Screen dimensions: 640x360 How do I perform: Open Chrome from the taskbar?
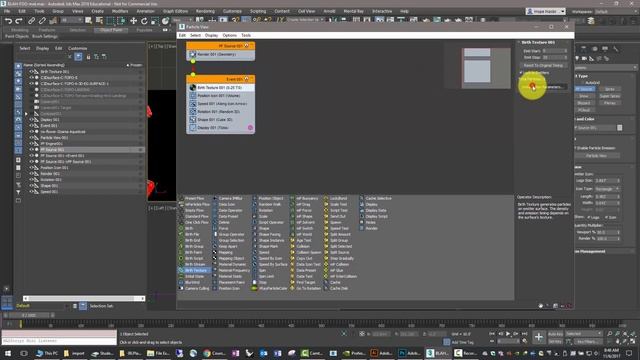click(207, 353)
